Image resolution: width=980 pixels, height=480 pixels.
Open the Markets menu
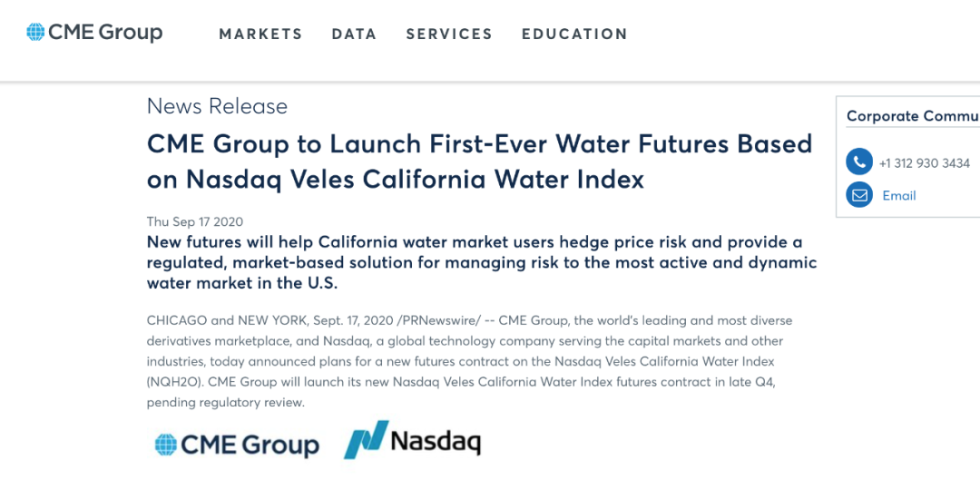point(260,34)
